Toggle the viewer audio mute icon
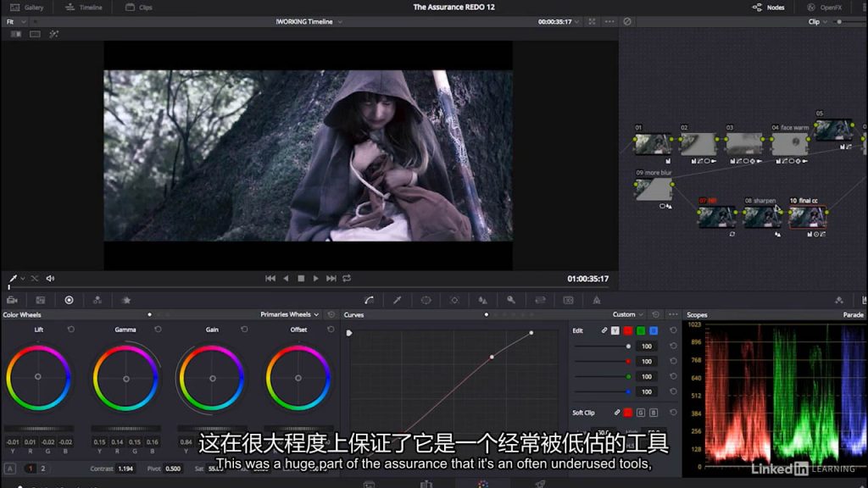Image resolution: width=868 pixels, height=488 pixels. coord(50,278)
